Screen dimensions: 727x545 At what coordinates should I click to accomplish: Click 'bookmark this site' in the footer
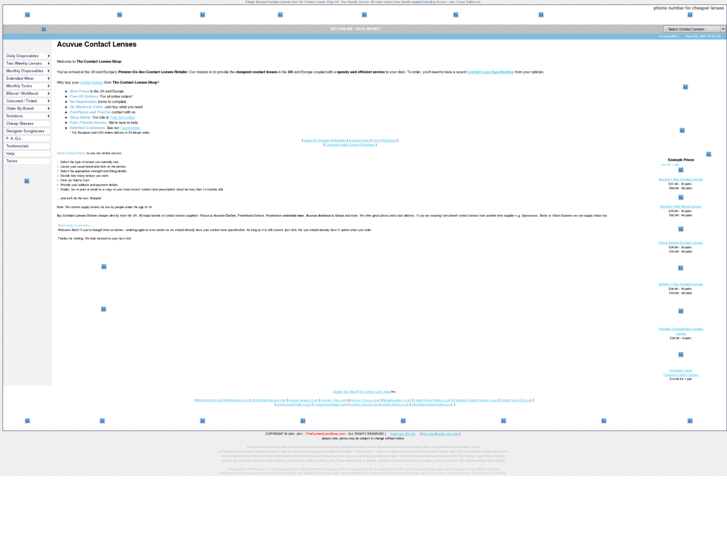(x=402, y=434)
